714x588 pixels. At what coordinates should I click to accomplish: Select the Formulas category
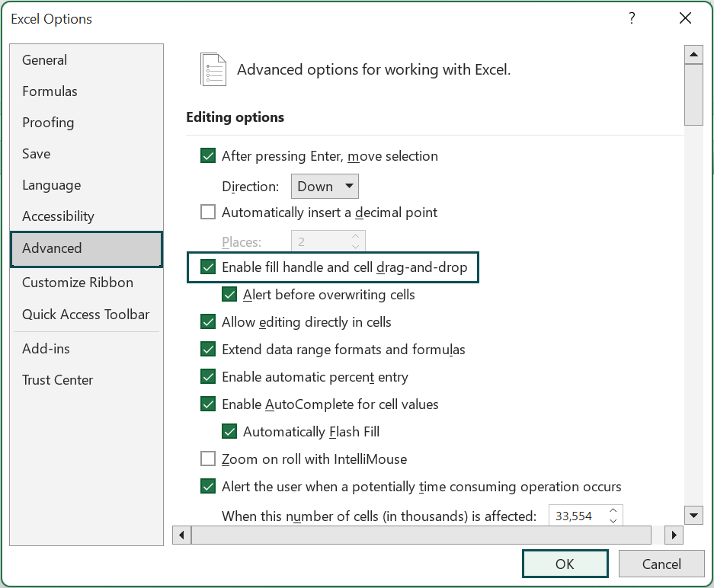[x=50, y=91]
